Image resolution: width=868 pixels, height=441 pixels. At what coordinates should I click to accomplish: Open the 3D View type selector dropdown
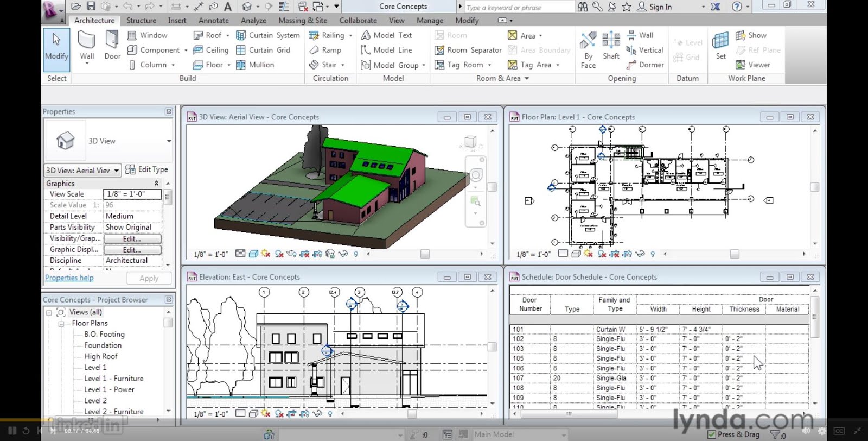point(169,141)
